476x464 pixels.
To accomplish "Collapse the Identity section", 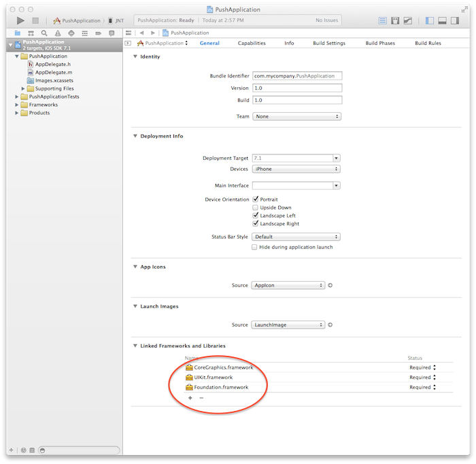I will 135,56.
